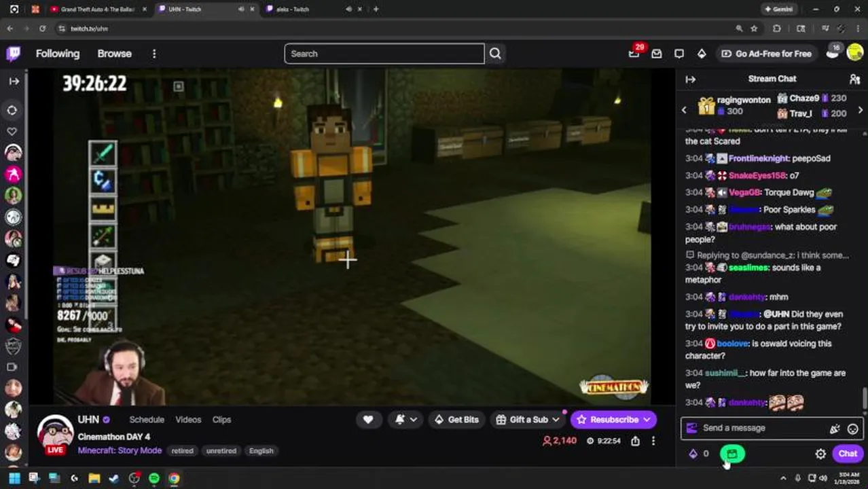Viewport: 868px width, 489px height.
Task: Click the Get Bits button below the video
Action: point(456,420)
